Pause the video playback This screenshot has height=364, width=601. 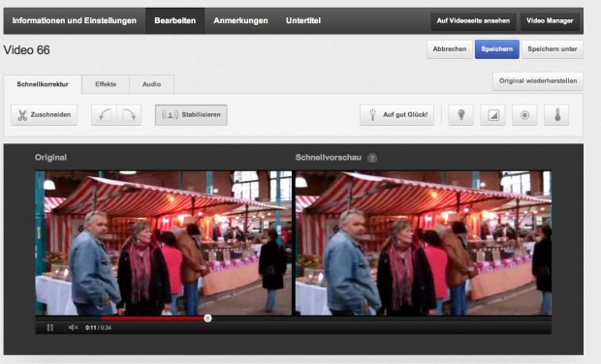point(49,327)
